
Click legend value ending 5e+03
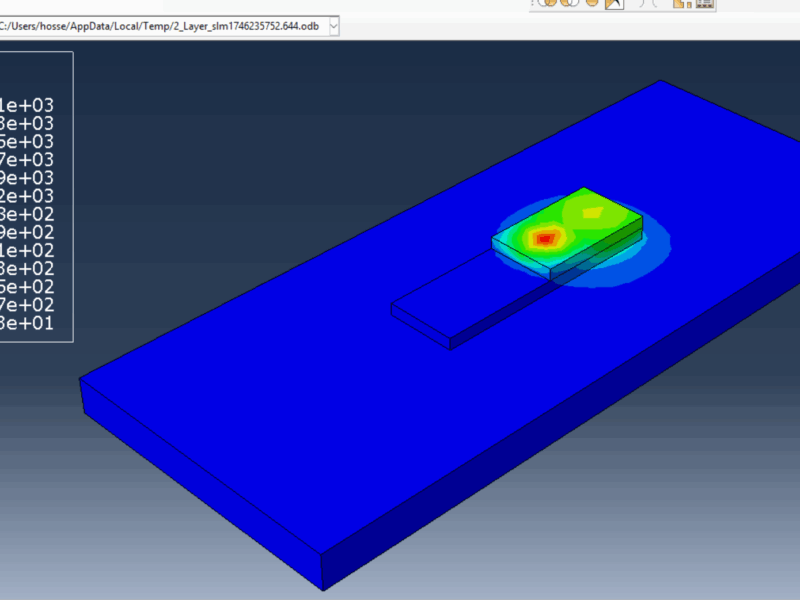point(27,142)
